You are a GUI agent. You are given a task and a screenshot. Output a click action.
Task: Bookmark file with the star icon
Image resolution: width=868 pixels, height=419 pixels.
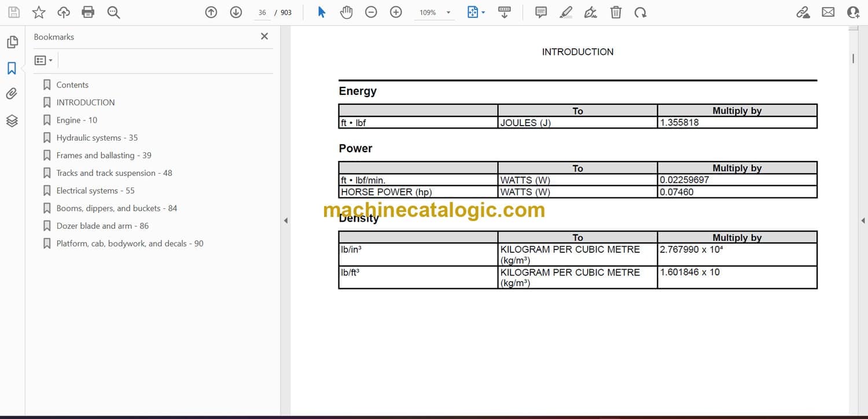[39, 12]
